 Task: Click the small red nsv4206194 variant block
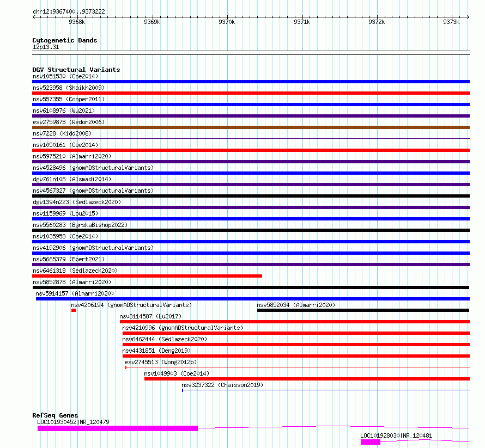tap(74, 310)
